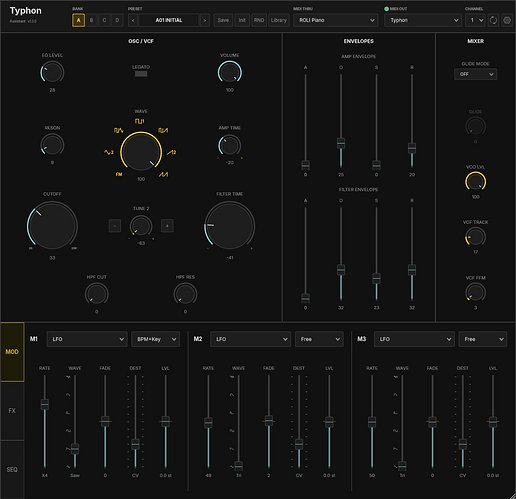The width and height of the screenshot is (516, 499).
Task: Click the Tune 2 minus button
Action: click(115, 226)
